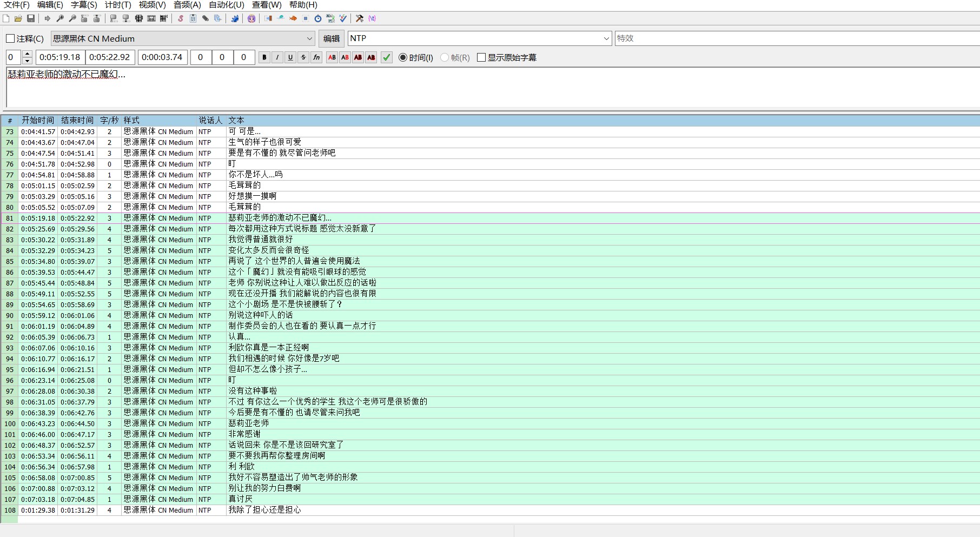Open the 音频(A) menu
Image resolution: width=980 pixels, height=537 pixels.
[x=187, y=5]
